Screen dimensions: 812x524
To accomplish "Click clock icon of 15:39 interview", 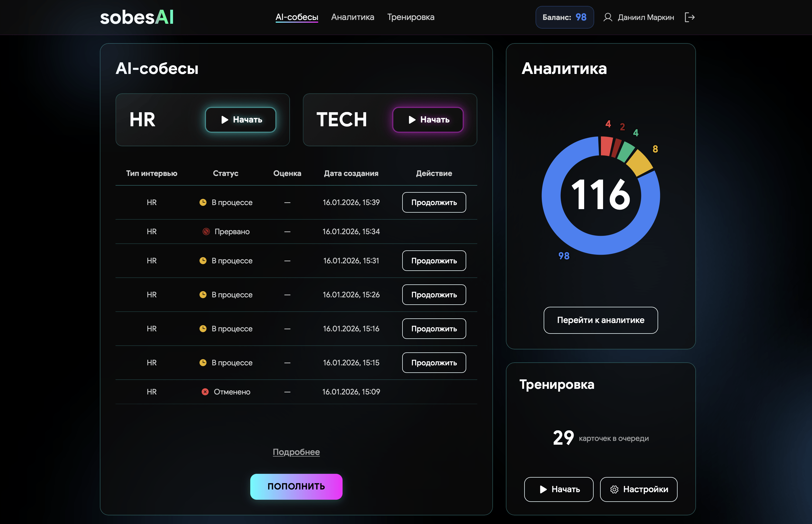I will coord(203,202).
